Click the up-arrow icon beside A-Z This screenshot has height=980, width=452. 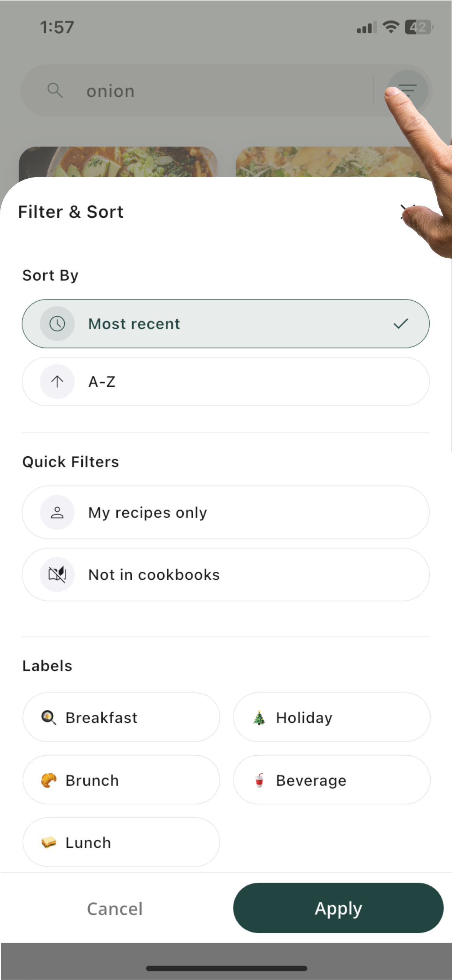point(57,381)
